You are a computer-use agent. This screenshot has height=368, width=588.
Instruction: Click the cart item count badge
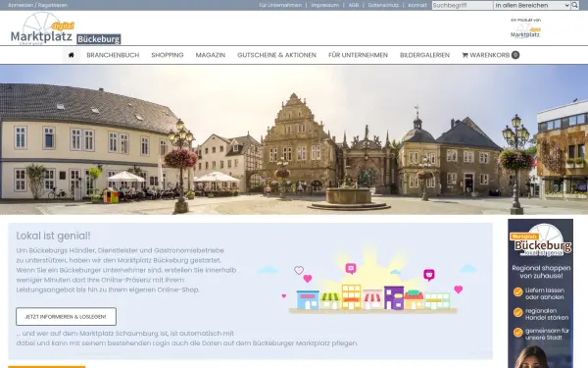[515, 55]
